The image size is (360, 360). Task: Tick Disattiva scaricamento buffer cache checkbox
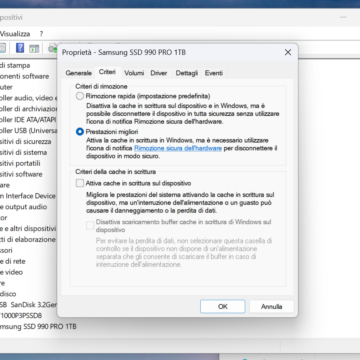coord(90,226)
